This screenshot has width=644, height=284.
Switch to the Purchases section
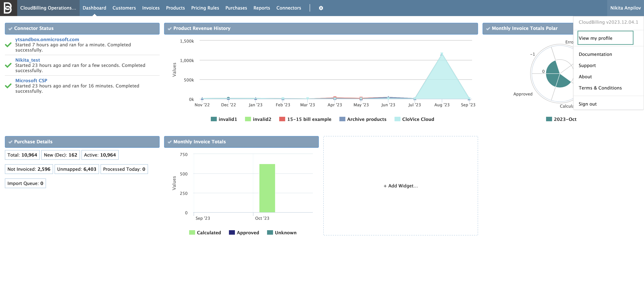(x=236, y=8)
